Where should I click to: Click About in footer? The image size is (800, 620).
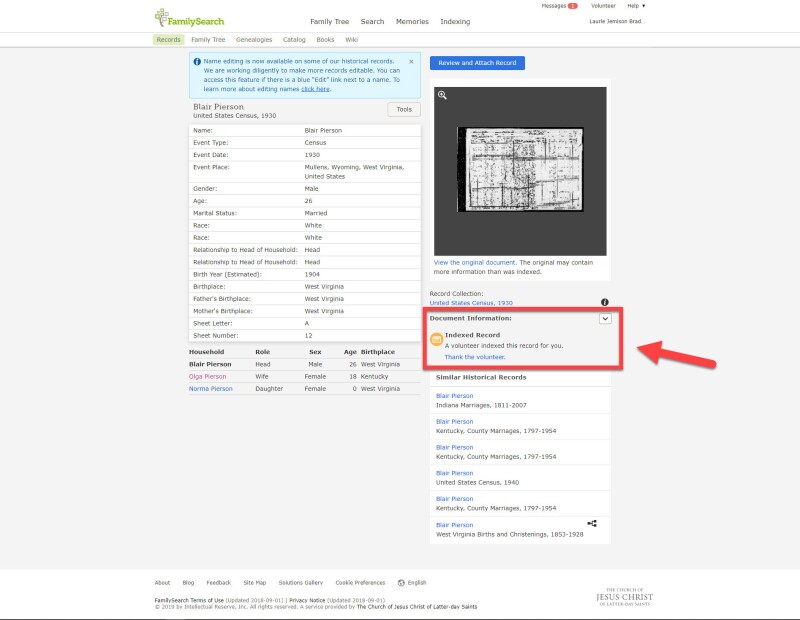(x=162, y=583)
